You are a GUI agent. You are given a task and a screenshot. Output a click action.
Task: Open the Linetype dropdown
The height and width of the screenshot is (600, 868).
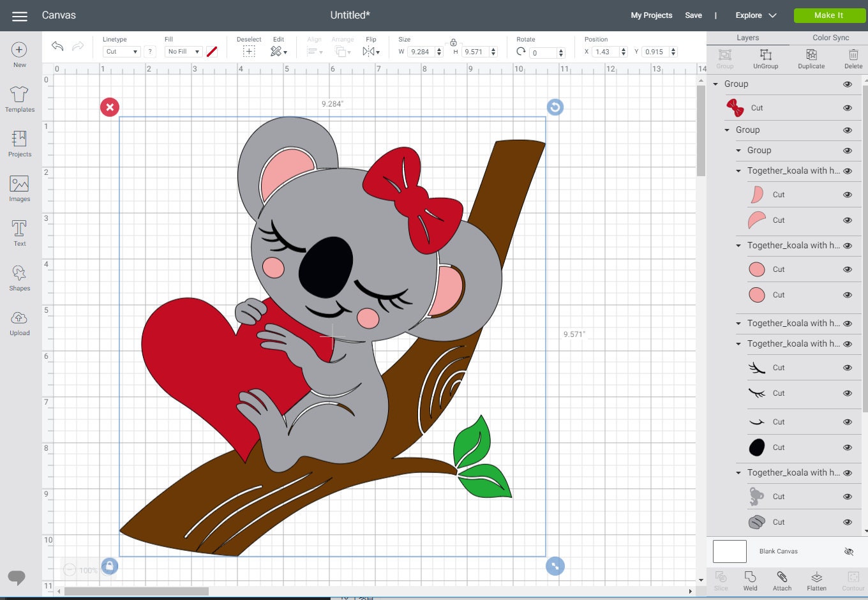coord(121,52)
